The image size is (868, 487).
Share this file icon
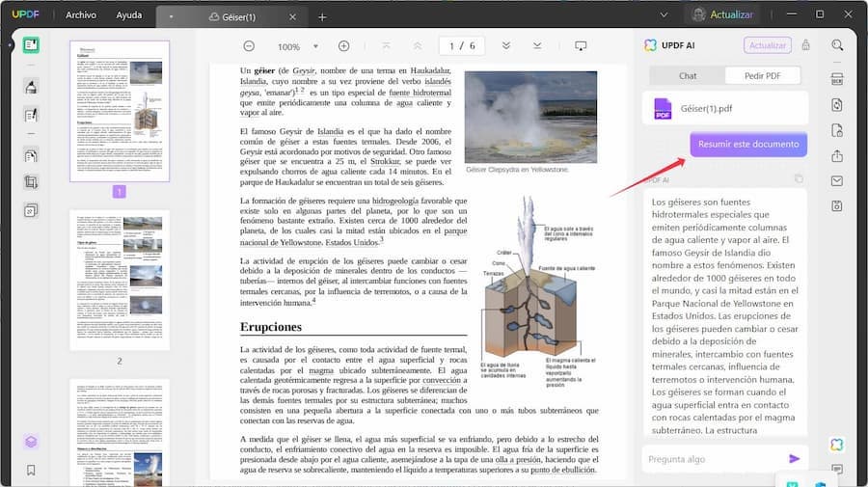[x=837, y=156]
